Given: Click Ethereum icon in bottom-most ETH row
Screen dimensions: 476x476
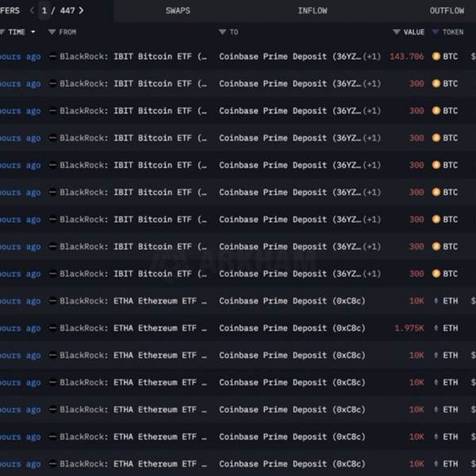Looking at the screenshot, I should 436,463.
